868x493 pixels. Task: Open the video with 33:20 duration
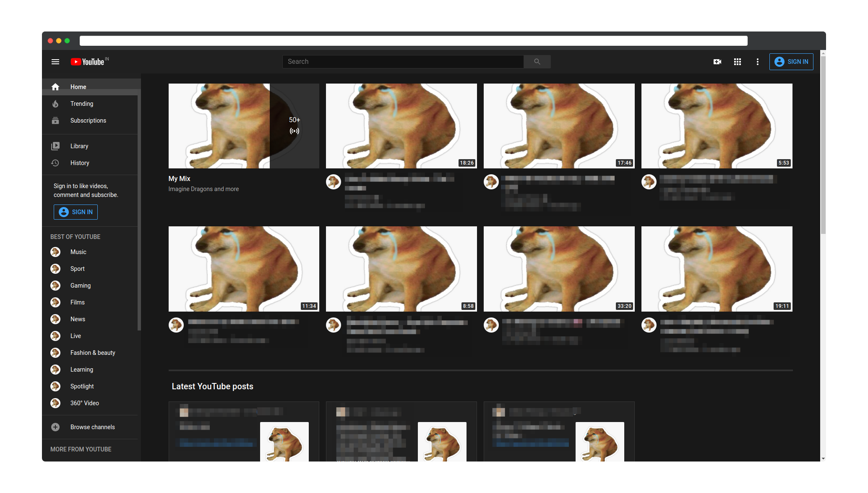point(559,269)
